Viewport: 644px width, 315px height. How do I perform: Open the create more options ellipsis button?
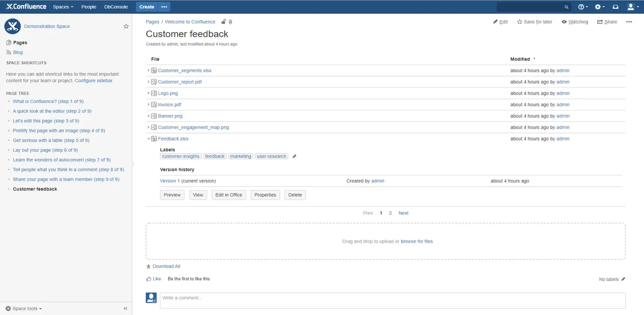click(164, 7)
